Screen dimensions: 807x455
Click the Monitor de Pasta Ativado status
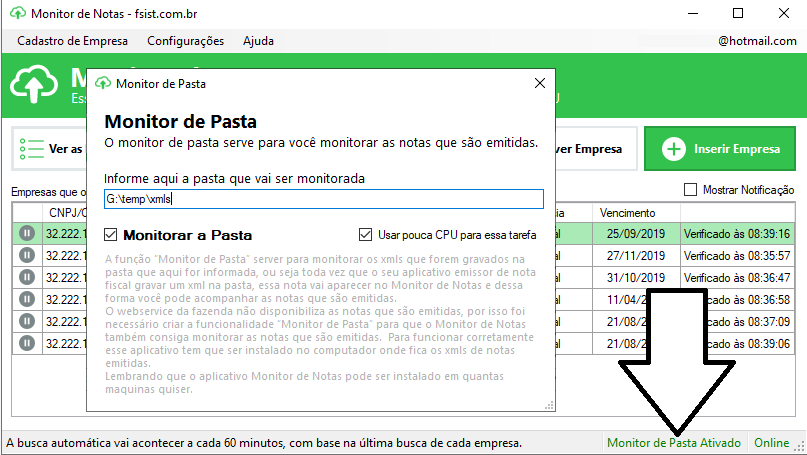click(674, 443)
